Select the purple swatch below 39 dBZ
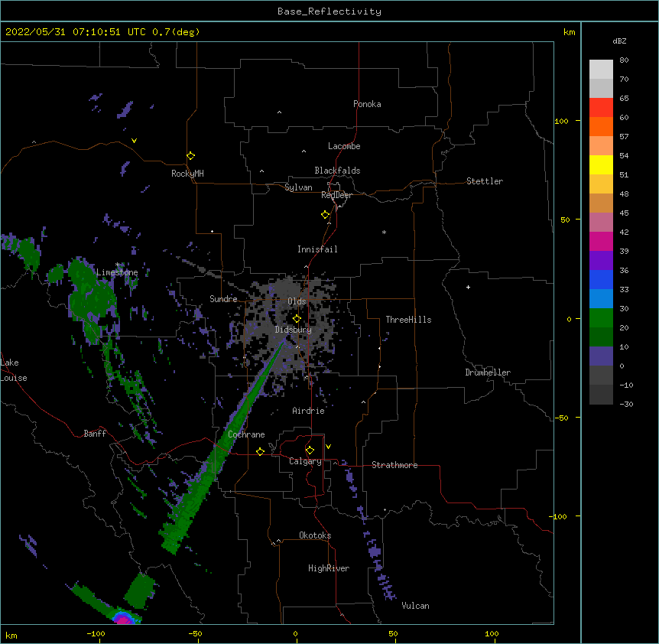 (x=601, y=260)
